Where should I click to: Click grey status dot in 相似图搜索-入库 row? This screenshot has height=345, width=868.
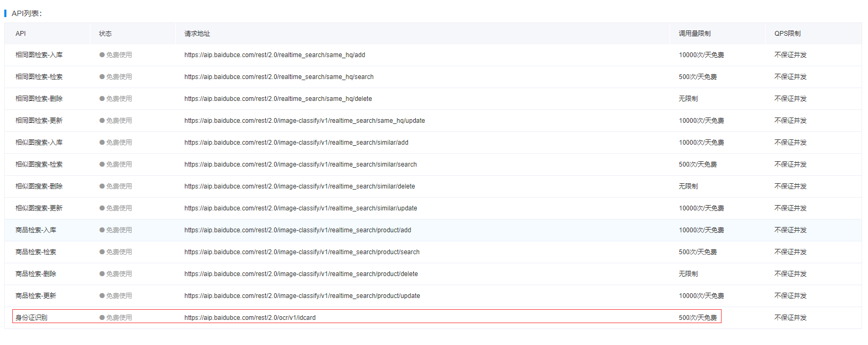pos(102,143)
